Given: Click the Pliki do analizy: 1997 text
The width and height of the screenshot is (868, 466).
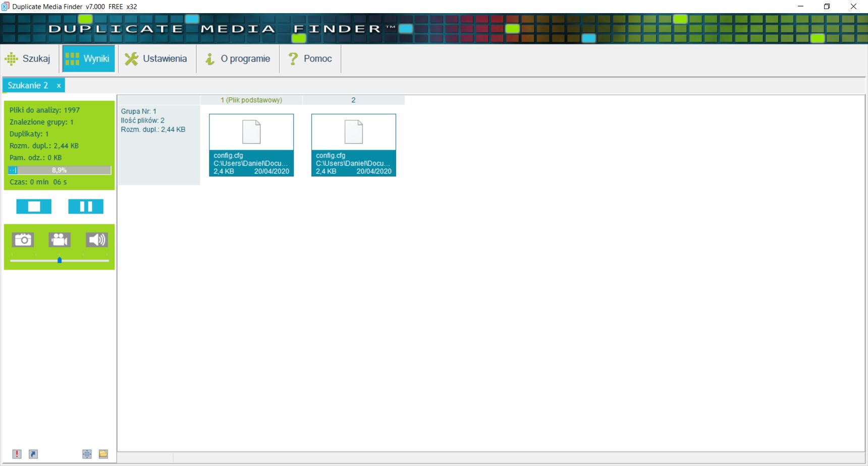Looking at the screenshot, I should [44, 110].
